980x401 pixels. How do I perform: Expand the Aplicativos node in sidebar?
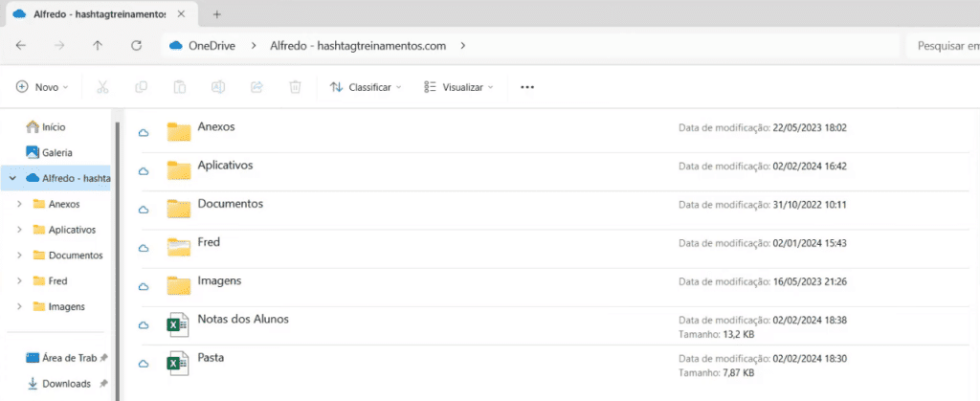coord(19,230)
